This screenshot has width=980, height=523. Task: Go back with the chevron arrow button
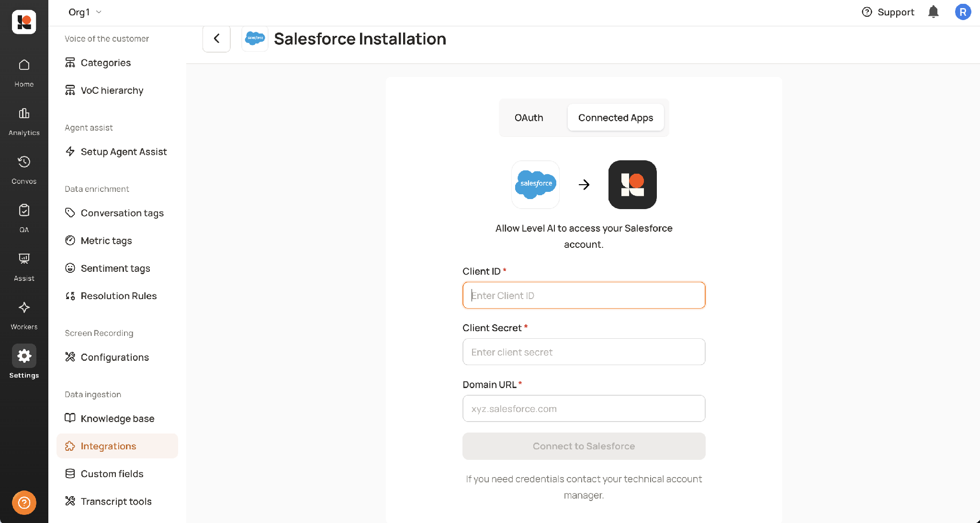216,39
